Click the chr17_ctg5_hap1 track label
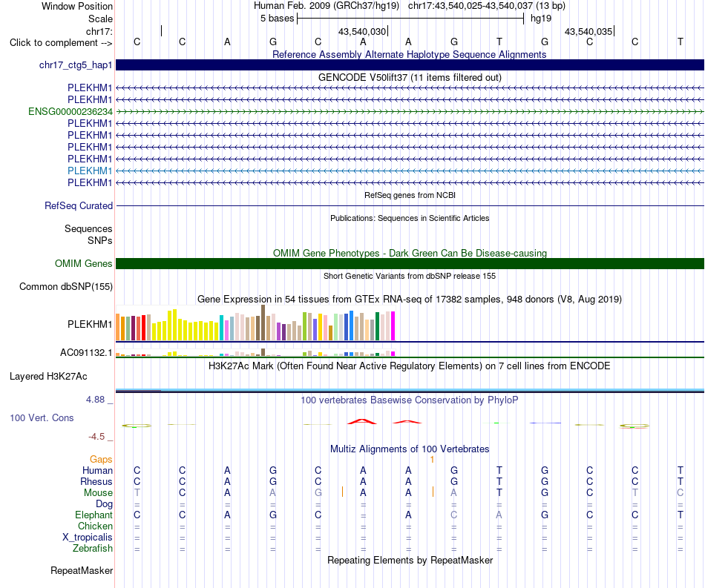Viewport: 705px width, 588px height. (x=76, y=65)
